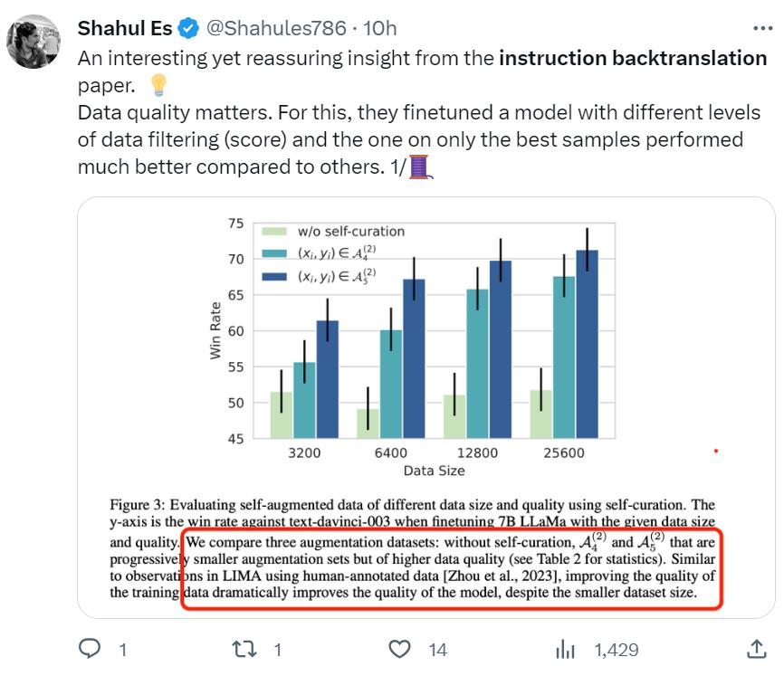Click the w/o self-curation legend swatch
Screen dimensions: 784x676
(274, 232)
